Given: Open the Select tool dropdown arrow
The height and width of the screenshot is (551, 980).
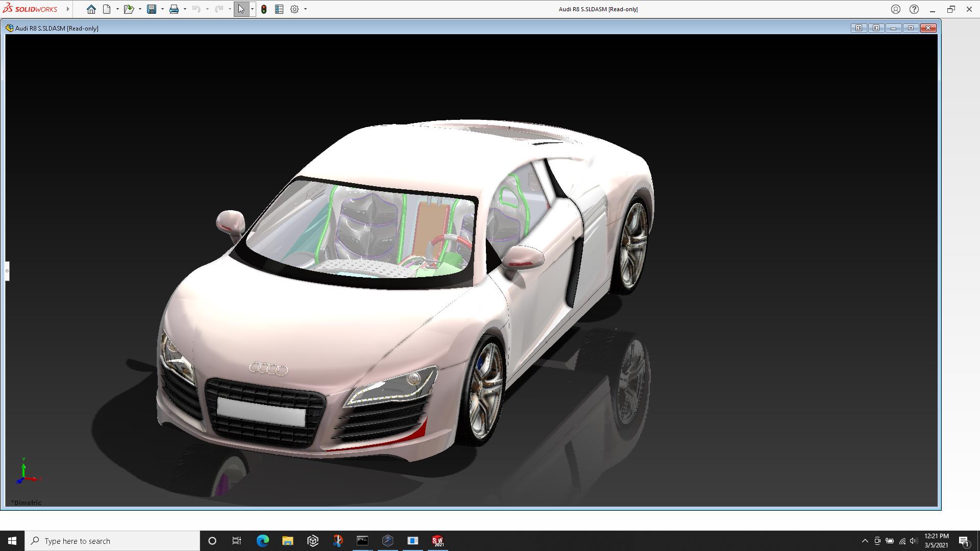Looking at the screenshot, I should [x=252, y=9].
